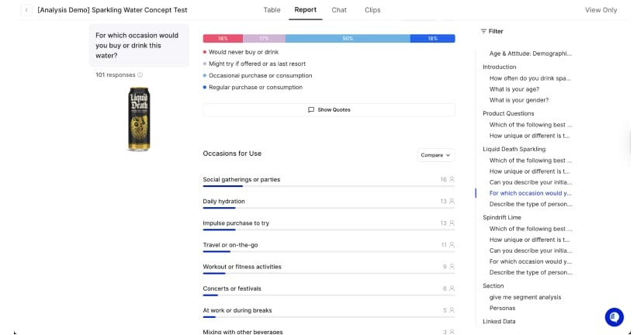
Task: Select Personas in the sidebar
Action: pyautogui.click(x=502, y=308)
